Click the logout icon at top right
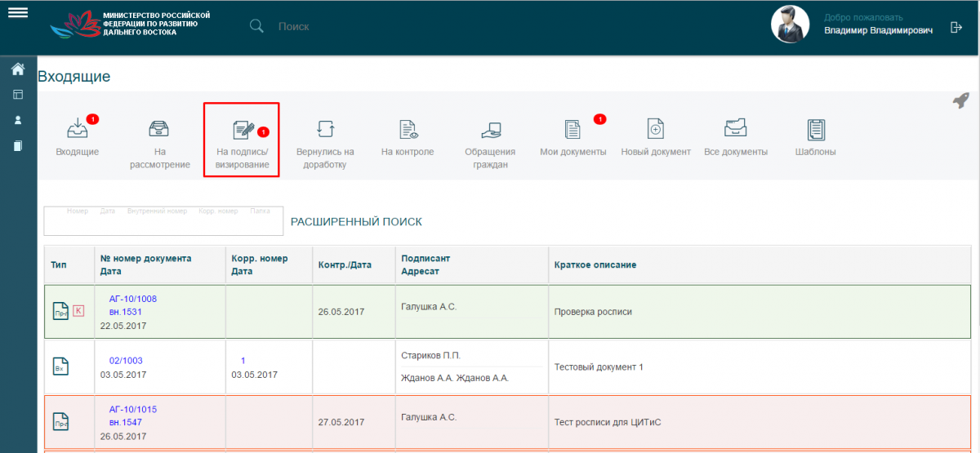The width and height of the screenshot is (980, 453). click(x=956, y=28)
